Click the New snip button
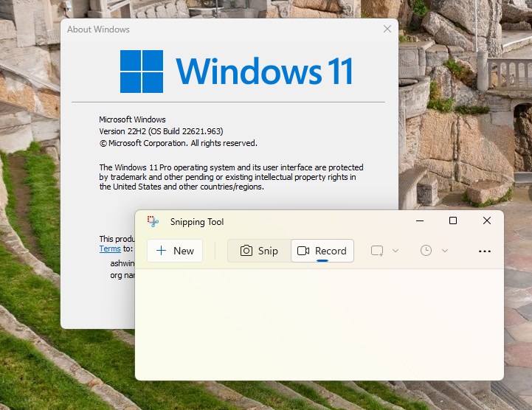This screenshot has height=410, width=532. click(x=175, y=251)
